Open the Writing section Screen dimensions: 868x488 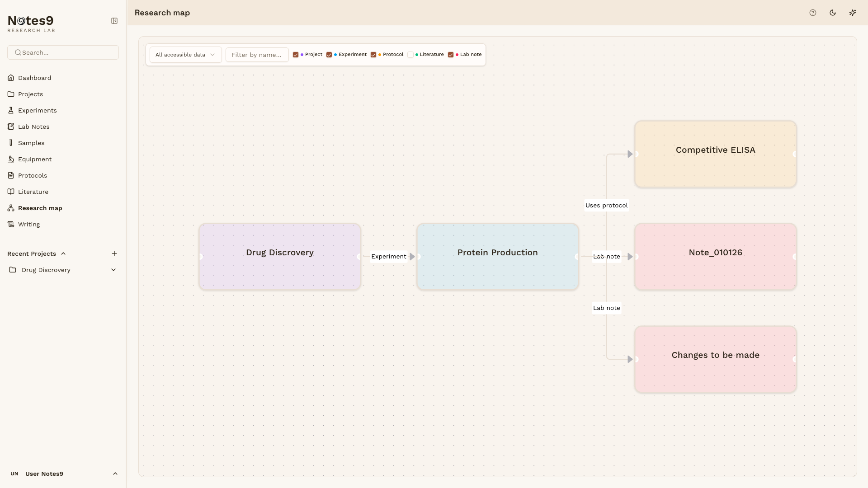click(x=28, y=224)
